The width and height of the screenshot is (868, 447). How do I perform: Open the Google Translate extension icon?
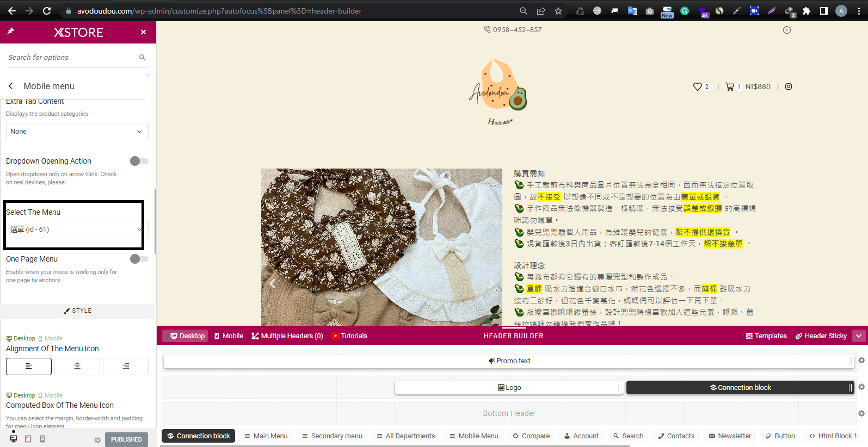tap(632, 11)
